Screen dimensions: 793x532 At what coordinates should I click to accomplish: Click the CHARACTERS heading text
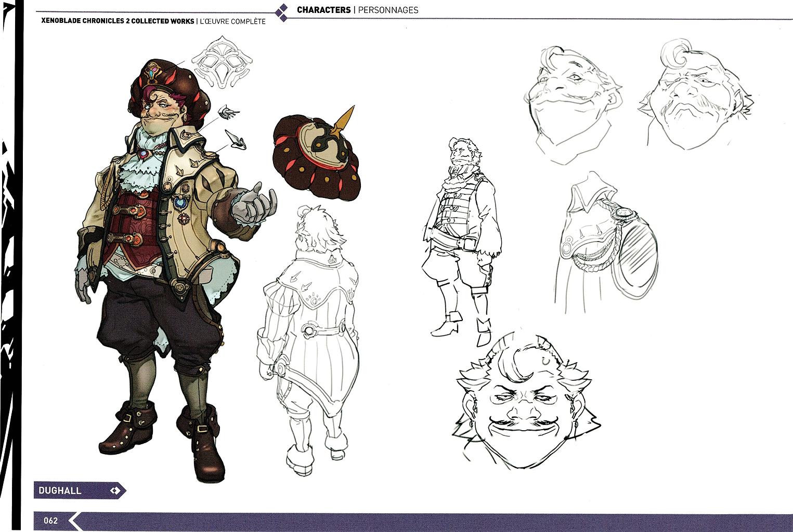pos(323,10)
